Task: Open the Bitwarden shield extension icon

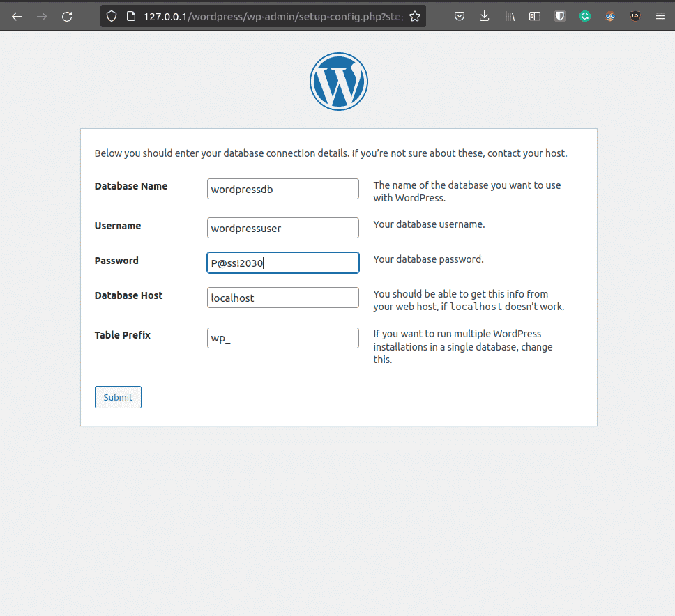Action: pyautogui.click(x=560, y=16)
